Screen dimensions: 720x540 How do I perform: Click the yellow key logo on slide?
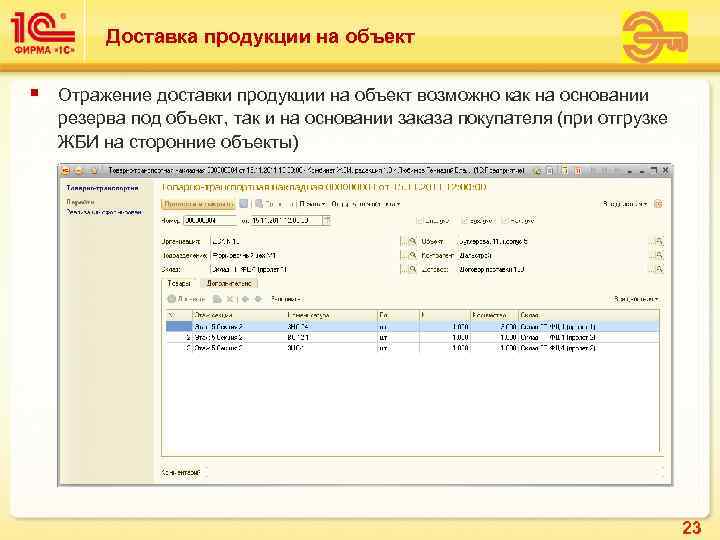click(655, 37)
